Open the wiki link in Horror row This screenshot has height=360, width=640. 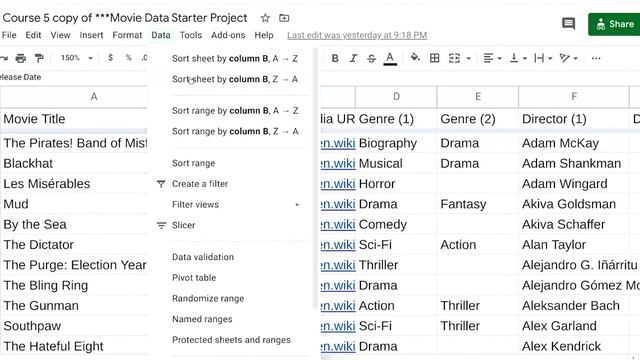(x=338, y=184)
